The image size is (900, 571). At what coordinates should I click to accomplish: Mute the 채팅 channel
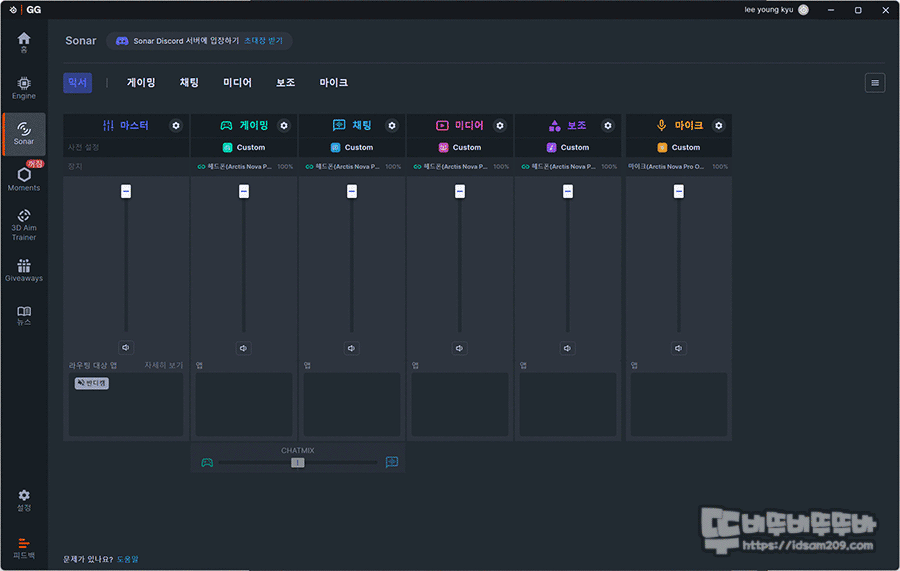(x=351, y=348)
